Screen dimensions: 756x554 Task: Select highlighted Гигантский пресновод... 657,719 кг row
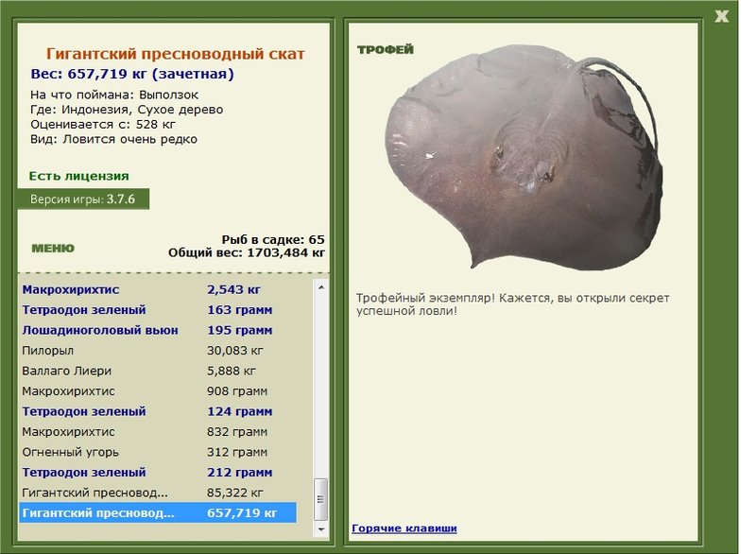[158, 512]
